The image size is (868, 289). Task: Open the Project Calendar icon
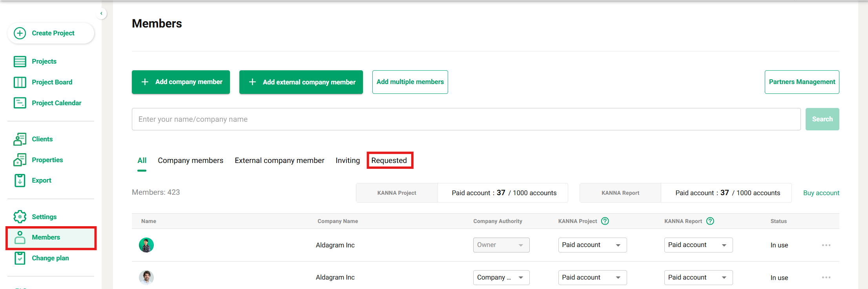click(20, 103)
